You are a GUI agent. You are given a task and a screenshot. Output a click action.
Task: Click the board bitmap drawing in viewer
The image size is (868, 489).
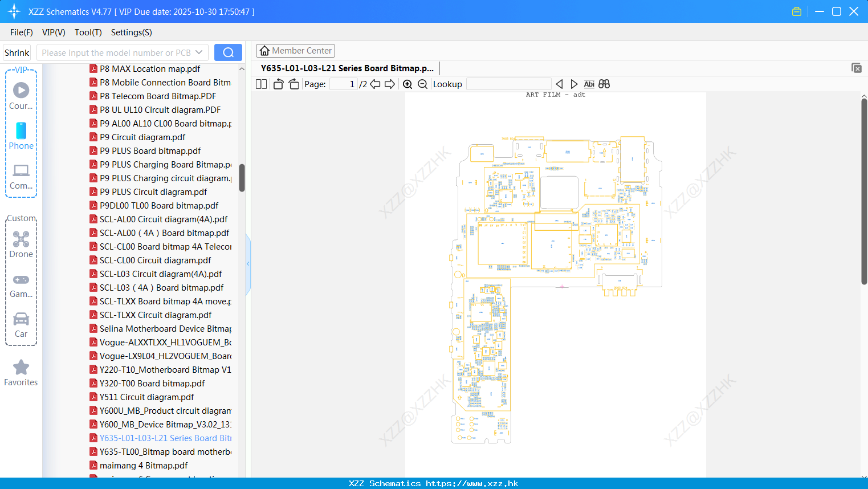tap(556, 290)
